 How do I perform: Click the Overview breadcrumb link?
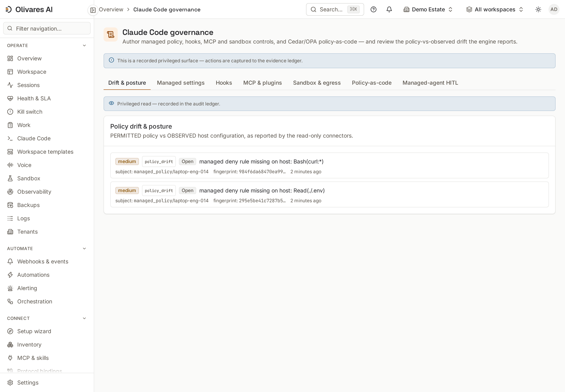(x=111, y=10)
